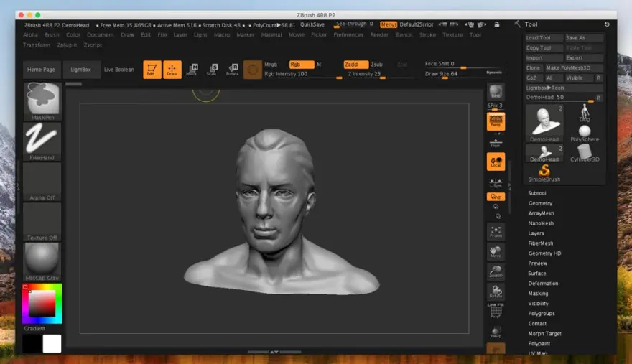The height and width of the screenshot is (364, 632).
Task: Open the Render menu
Action: click(379, 35)
